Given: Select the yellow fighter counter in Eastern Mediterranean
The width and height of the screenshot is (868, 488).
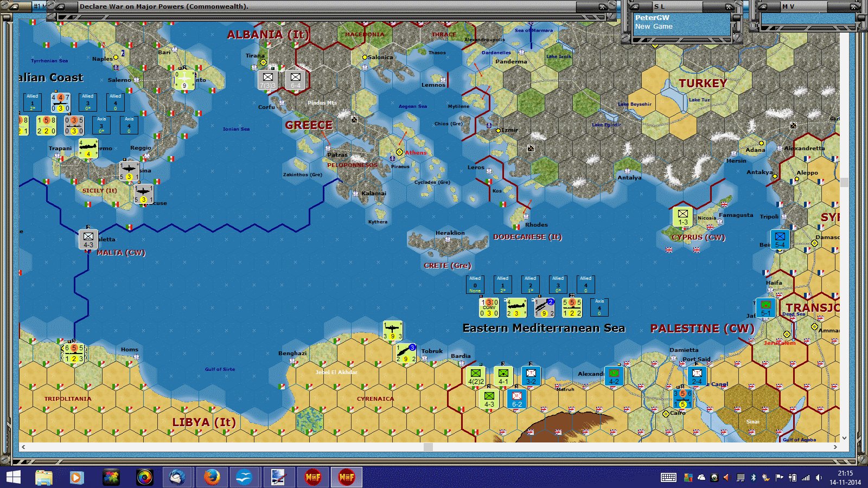Looking at the screenshot, I should click(516, 307).
